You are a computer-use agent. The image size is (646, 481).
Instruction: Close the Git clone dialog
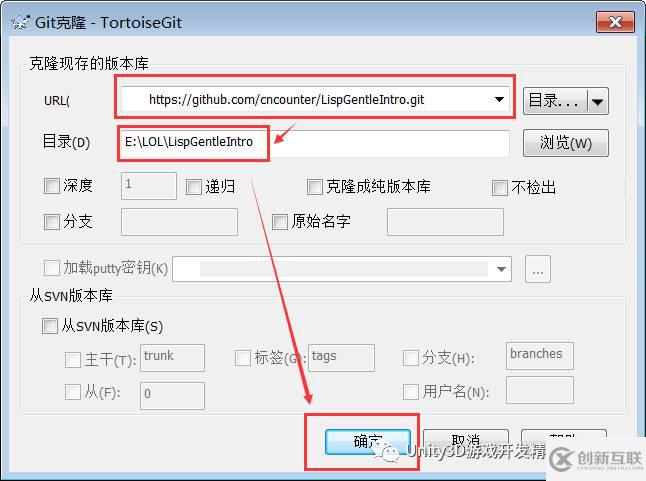(x=615, y=22)
